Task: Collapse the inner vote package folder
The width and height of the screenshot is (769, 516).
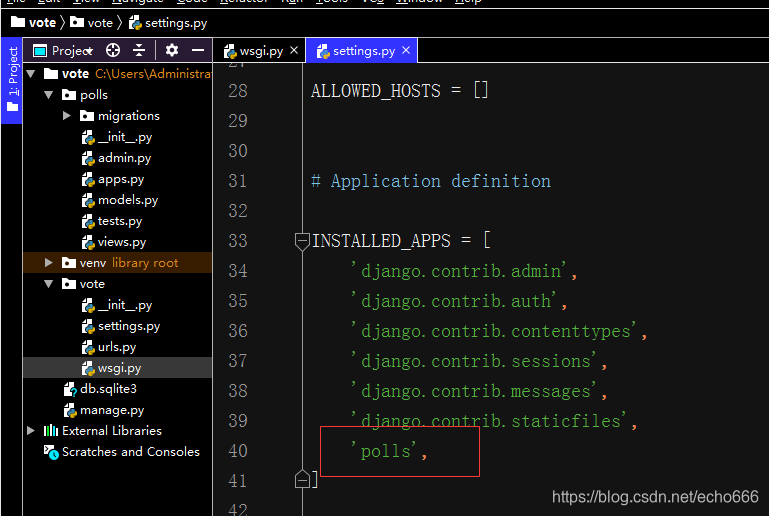Action: click(49, 284)
